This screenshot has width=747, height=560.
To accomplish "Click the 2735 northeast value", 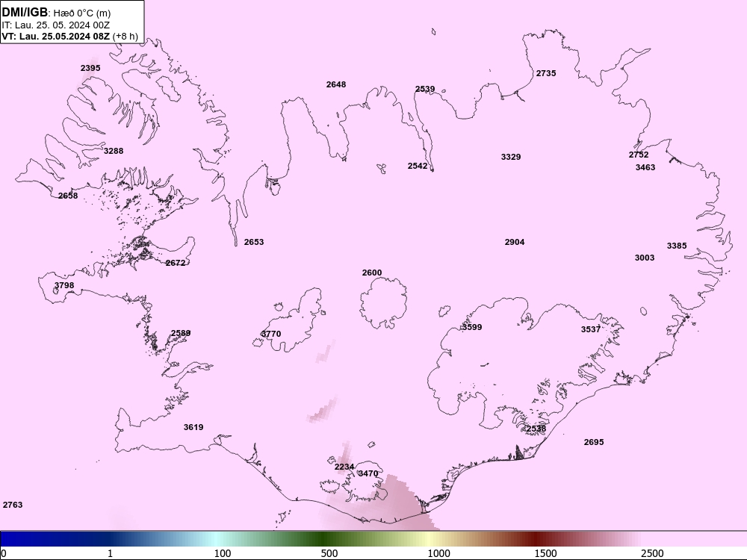I will tap(546, 73).
